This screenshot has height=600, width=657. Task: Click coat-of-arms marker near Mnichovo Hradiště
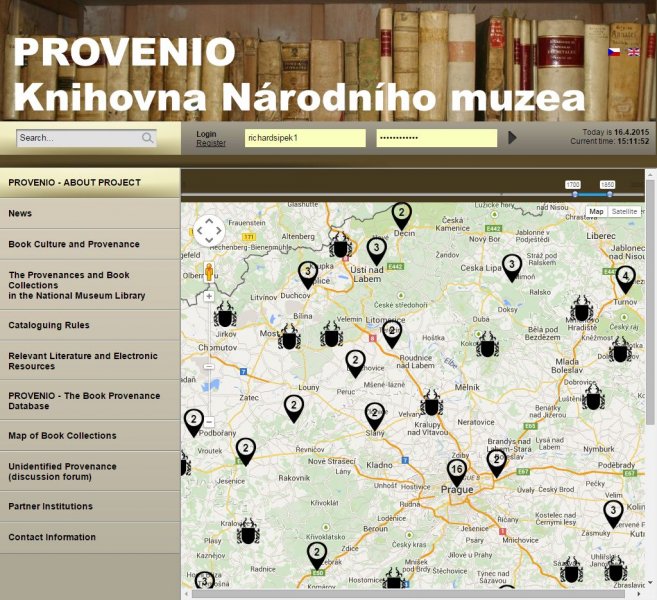tap(582, 309)
